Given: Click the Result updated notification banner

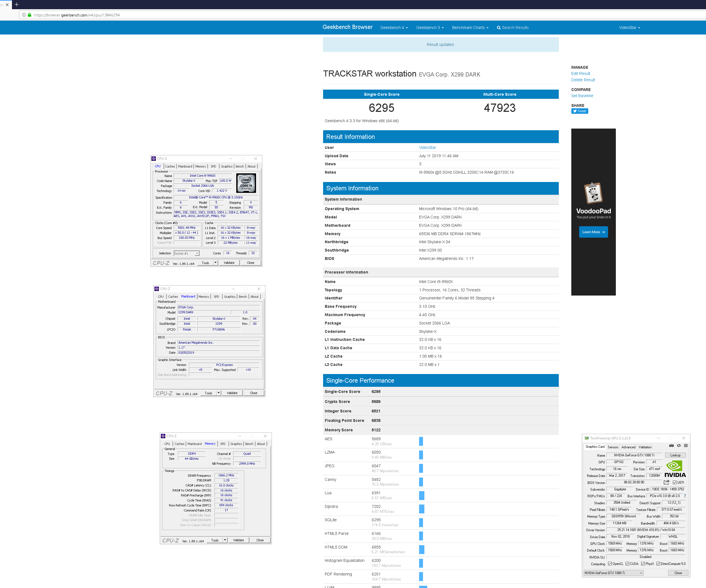Looking at the screenshot, I should click(441, 45).
